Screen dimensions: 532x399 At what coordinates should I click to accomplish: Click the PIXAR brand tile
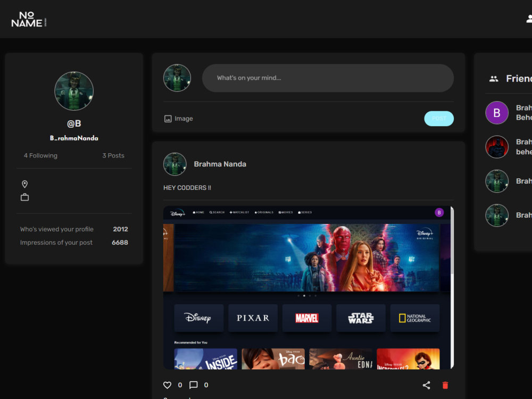point(253,318)
